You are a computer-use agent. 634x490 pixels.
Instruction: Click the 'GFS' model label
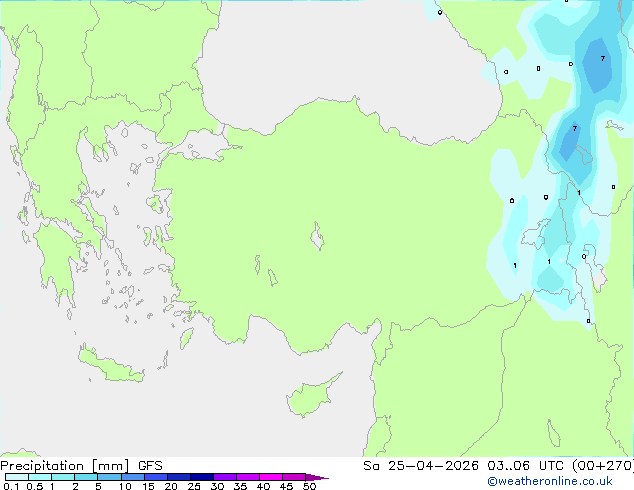(x=150, y=466)
